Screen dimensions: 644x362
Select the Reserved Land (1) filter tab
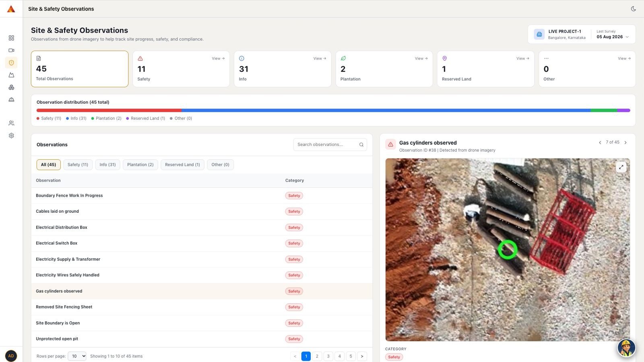pos(182,165)
